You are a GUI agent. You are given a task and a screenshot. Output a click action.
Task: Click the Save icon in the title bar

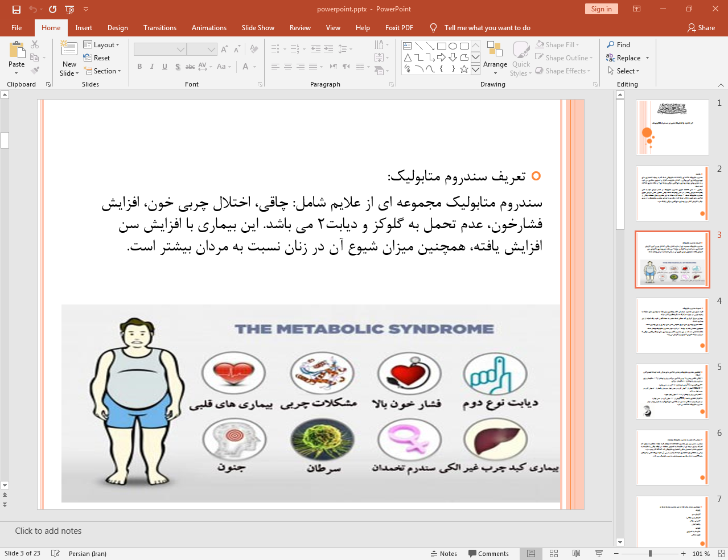click(x=17, y=9)
